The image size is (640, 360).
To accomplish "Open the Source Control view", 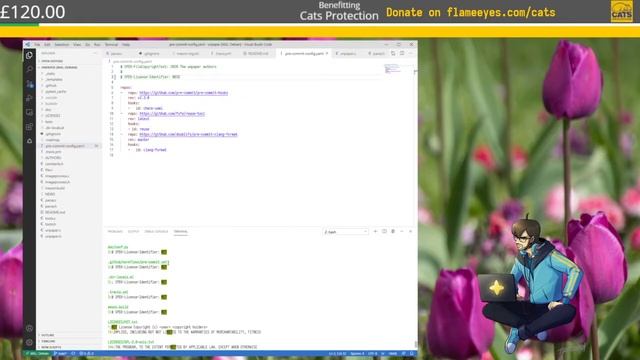I will pos(29,84).
